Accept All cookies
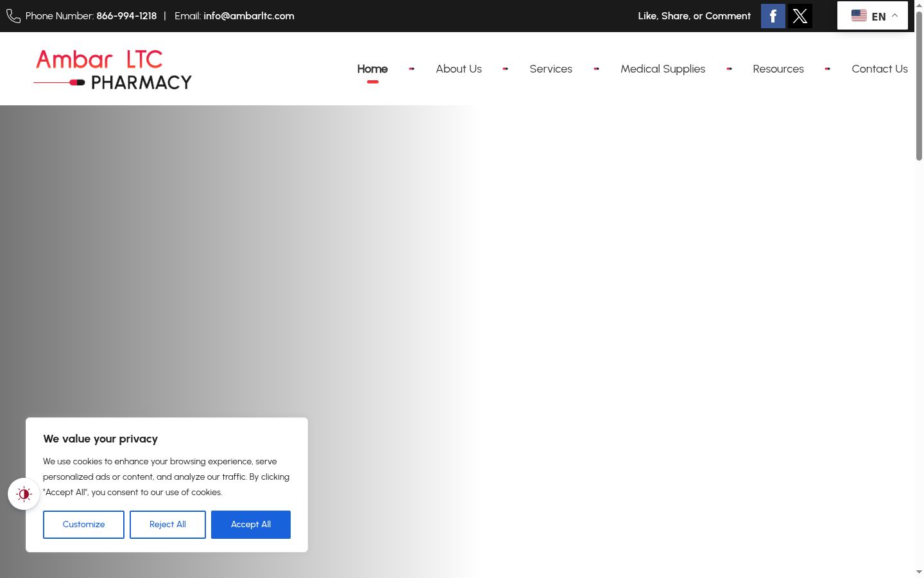 point(251,525)
